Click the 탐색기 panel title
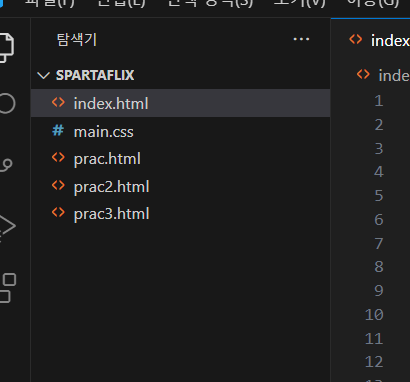Viewport: 410px width, 382px height. point(77,40)
